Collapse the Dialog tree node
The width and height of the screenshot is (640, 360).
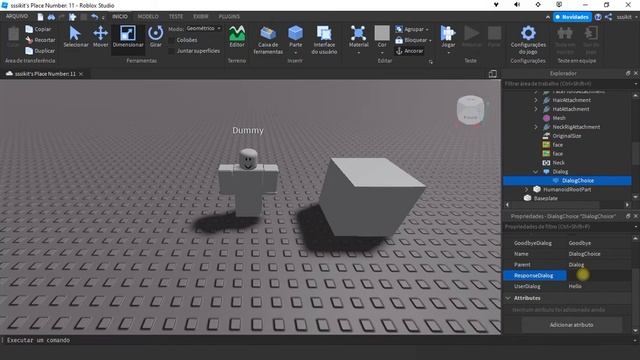[536, 172]
